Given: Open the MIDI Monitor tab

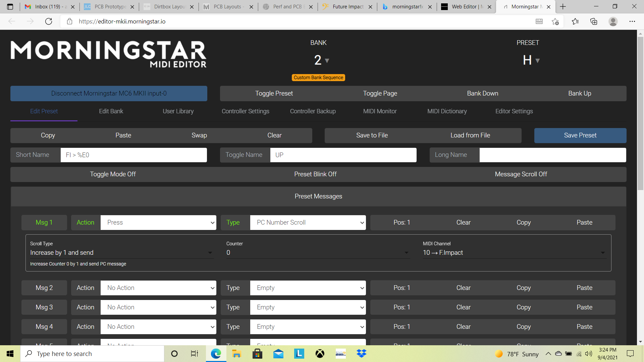Looking at the screenshot, I should (x=380, y=111).
